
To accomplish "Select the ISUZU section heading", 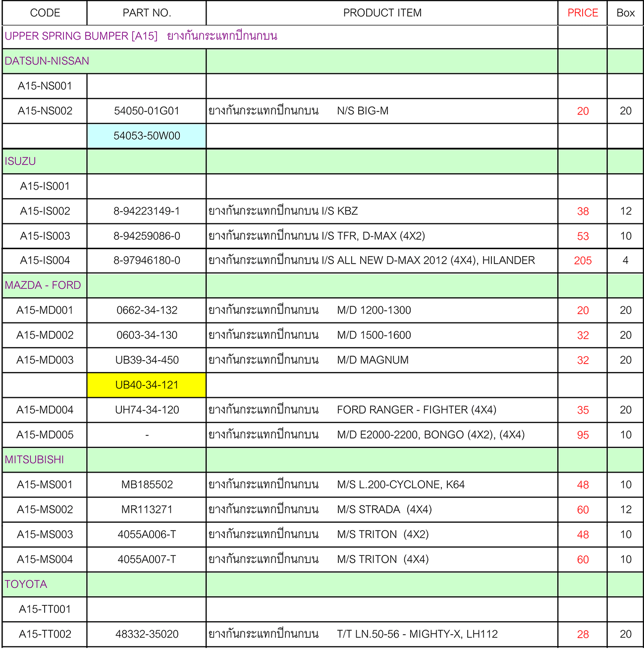I will point(20,161).
